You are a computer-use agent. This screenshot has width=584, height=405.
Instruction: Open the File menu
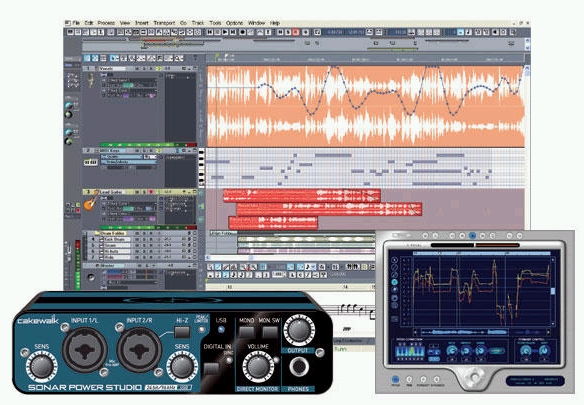click(76, 23)
